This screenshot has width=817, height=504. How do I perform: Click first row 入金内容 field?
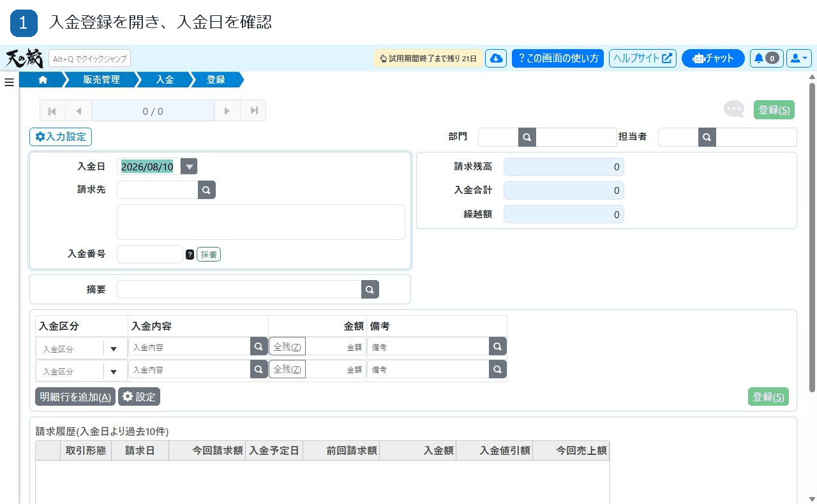tap(190, 346)
